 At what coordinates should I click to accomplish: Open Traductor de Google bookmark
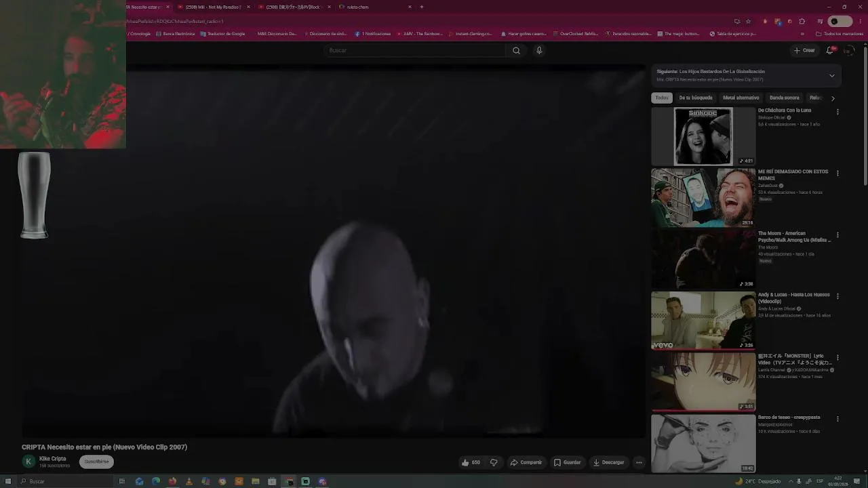pyautogui.click(x=222, y=34)
